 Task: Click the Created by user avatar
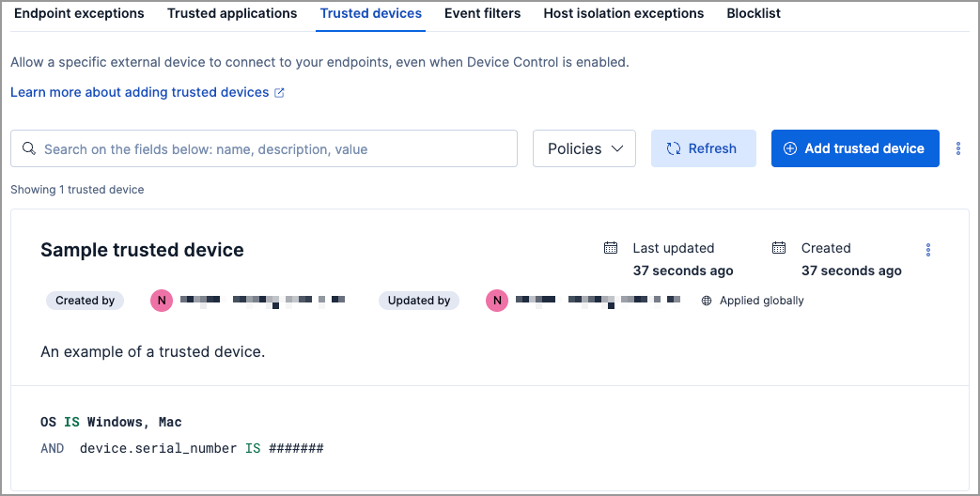click(162, 301)
